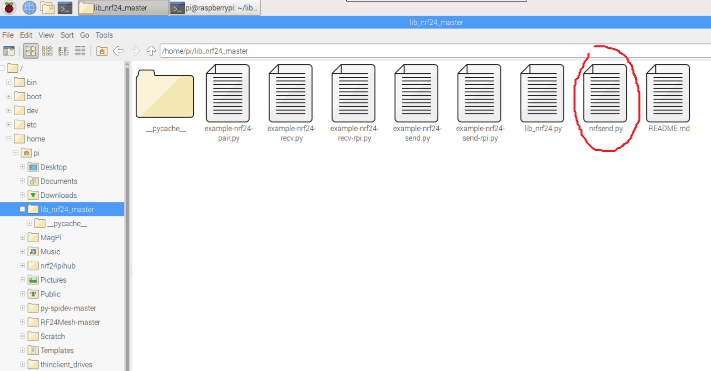The image size is (711, 371).
Task: Switch to lib_nrf24_master taskbar window
Action: (x=123, y=8)
